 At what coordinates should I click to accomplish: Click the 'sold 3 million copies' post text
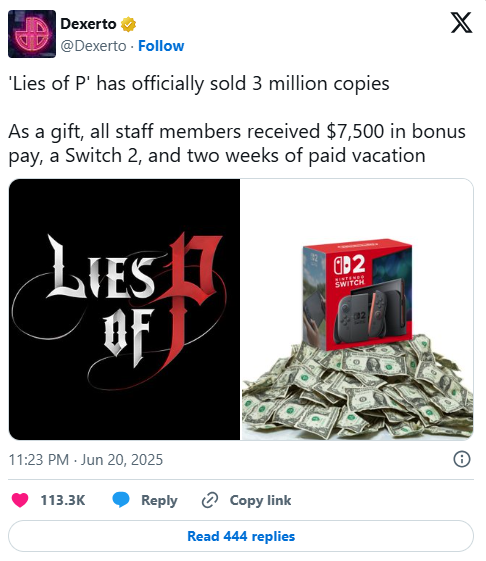(x=199, y=84)
